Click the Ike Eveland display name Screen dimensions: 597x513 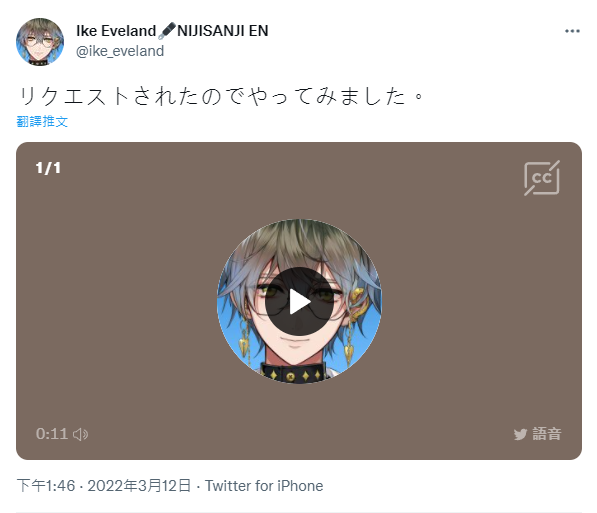click(116, 31)
